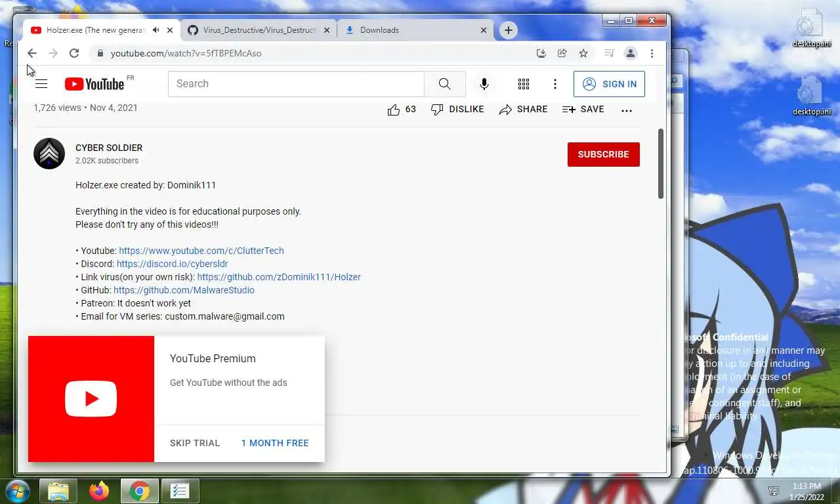Click the magnifier search button
Screen dimensions: 840x504
click(445, 84)
